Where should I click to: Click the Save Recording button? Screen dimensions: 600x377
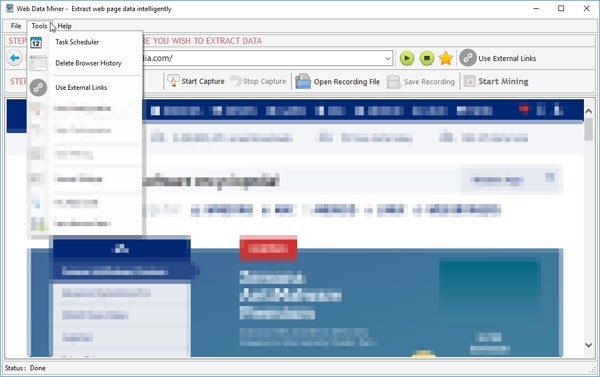(421, 82)
